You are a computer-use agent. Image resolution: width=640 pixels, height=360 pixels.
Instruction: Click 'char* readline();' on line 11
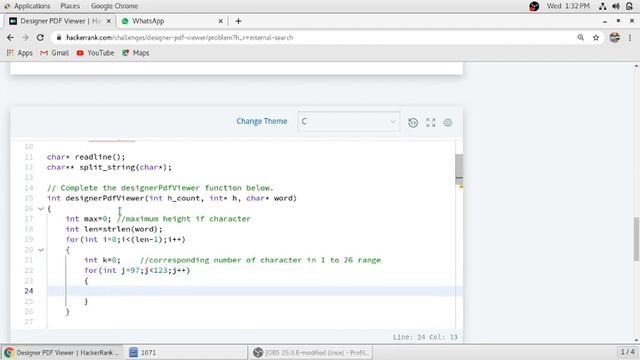(x=86, y=157)
